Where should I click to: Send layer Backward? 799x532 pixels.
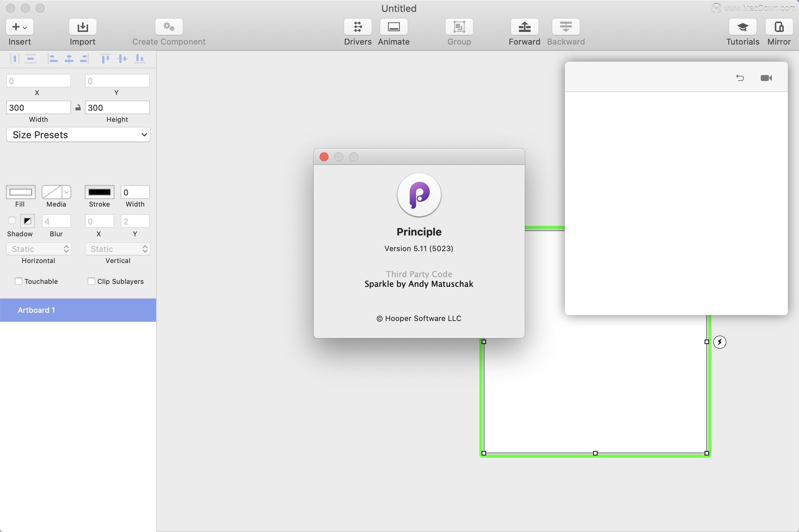click(566, 27)
